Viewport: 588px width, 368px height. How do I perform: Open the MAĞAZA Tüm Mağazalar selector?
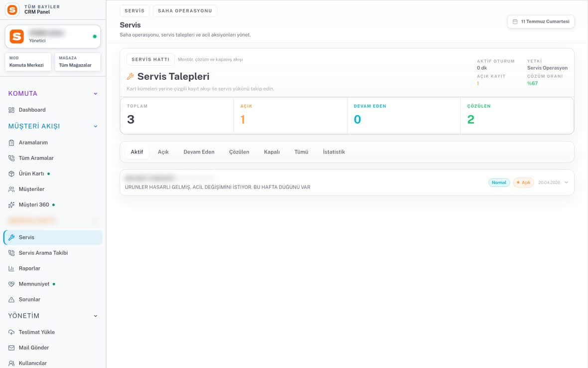pos(78,62)
